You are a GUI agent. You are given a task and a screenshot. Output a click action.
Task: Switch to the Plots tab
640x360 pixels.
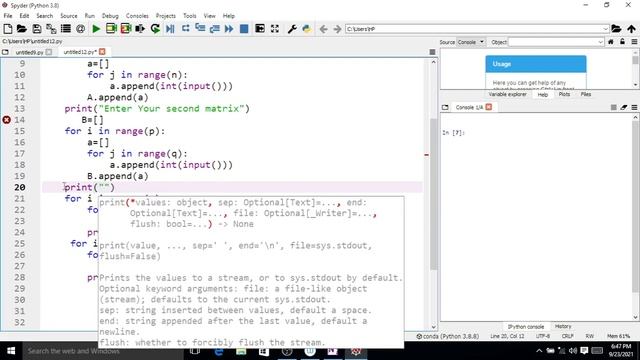click(x=564, y=94)
